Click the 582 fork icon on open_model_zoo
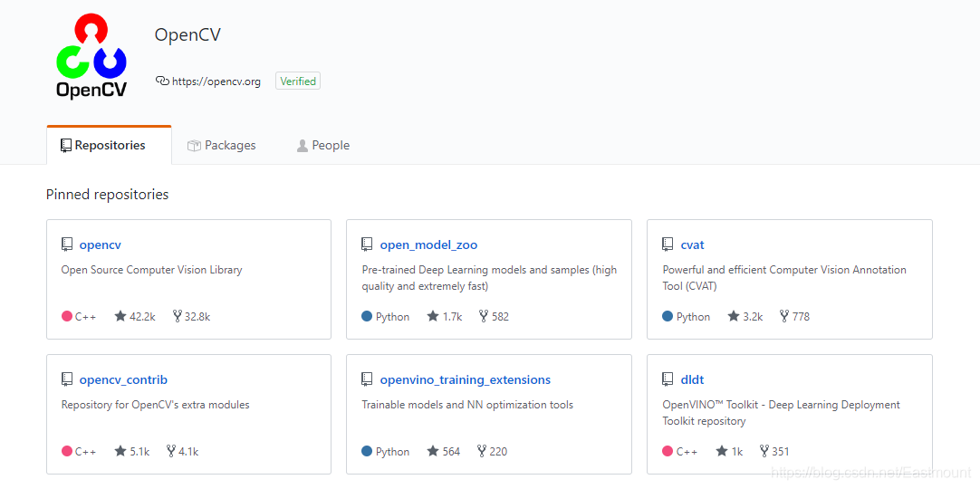980x489 pixels. [x=484, y=316]
